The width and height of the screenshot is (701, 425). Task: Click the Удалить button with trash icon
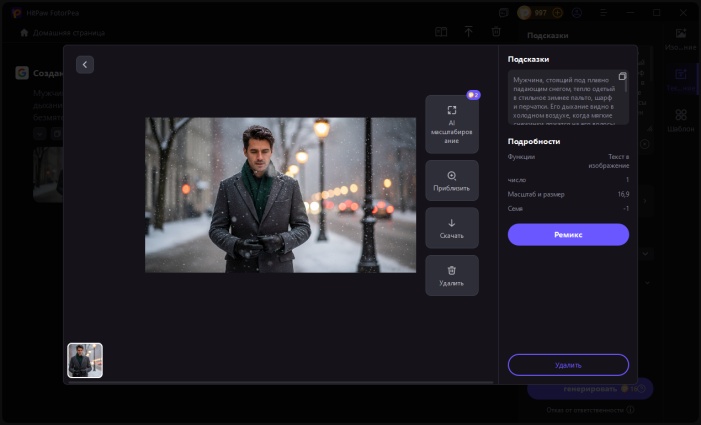click(452, 275)
